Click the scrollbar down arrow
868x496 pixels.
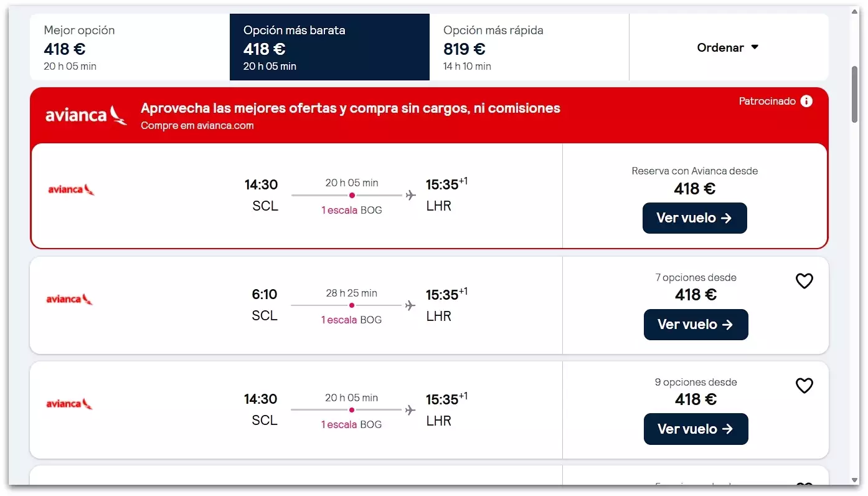click(x=855, y=480)
